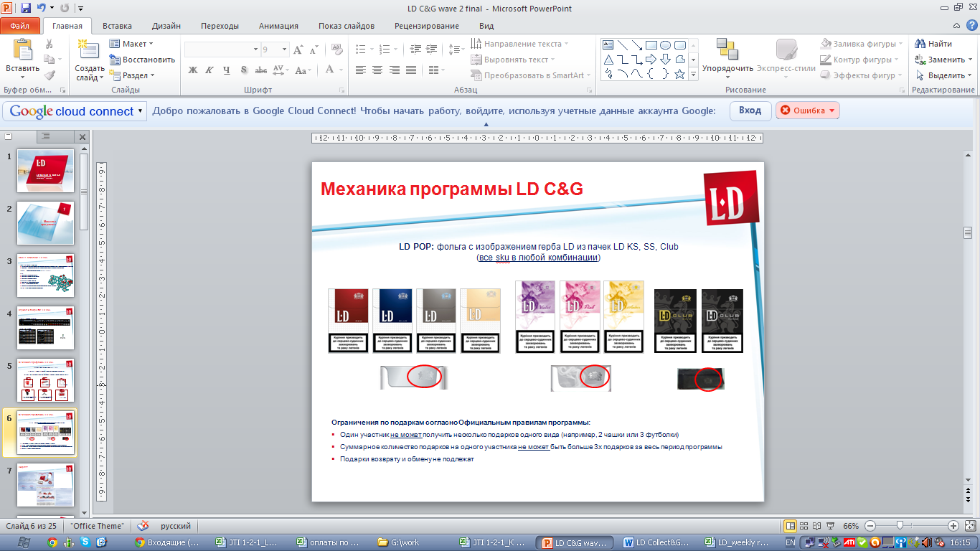Switch to Reading view icon
The height and width of the screenshot is (551, 980).
pos(817,526)
